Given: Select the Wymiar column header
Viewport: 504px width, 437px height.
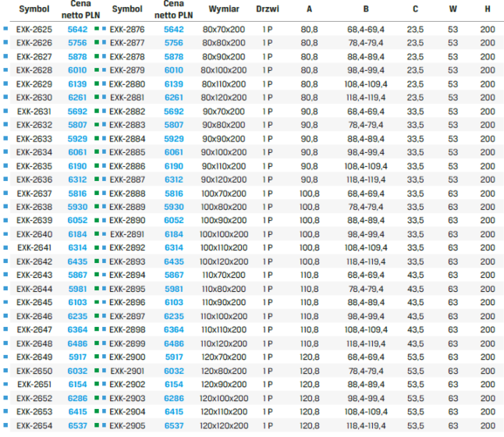Looking at the screenshot, I should (x=224, y=9).
